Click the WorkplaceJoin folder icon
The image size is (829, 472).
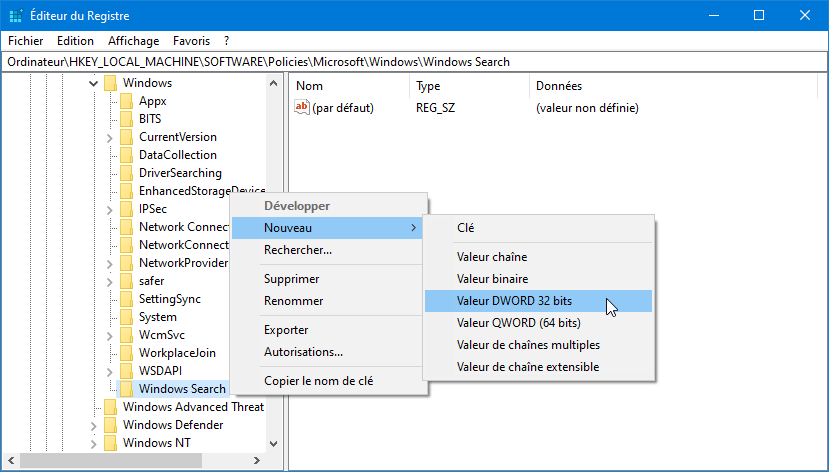coord(126,353)
